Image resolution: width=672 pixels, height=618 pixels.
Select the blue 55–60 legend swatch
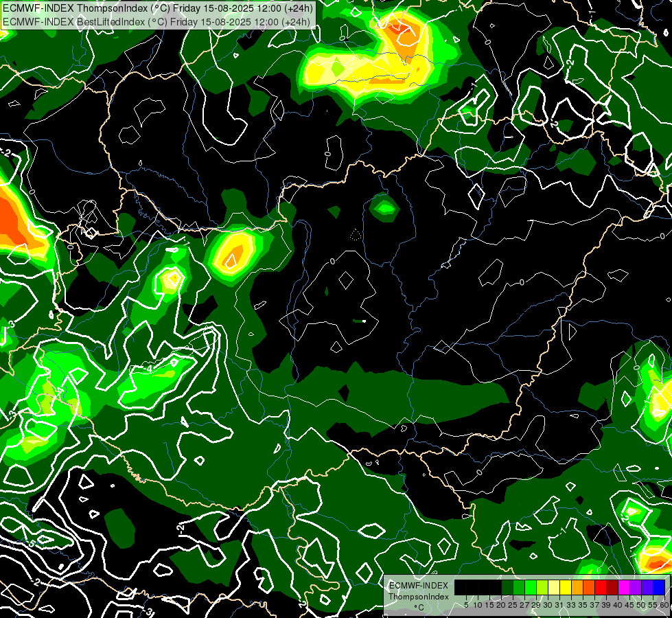(x=659, y=588)
